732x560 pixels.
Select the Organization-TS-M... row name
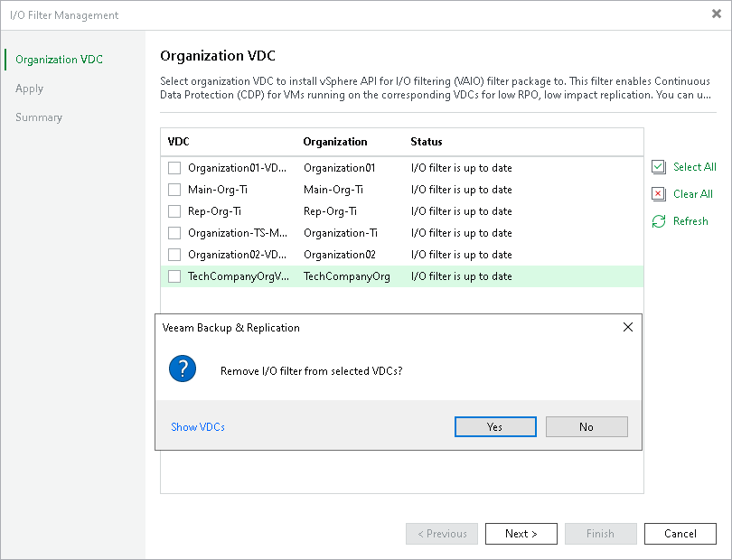point(238,233)
